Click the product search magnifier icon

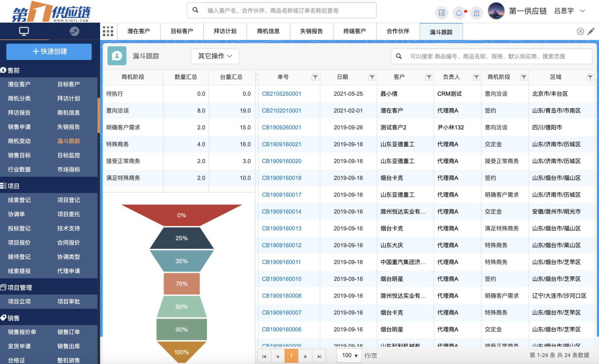(399, 56)
